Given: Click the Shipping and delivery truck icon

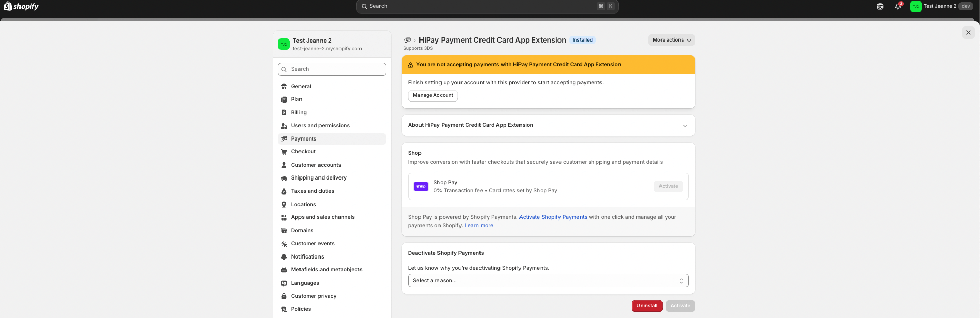Looking at the screenshot, I should [284, 178].
